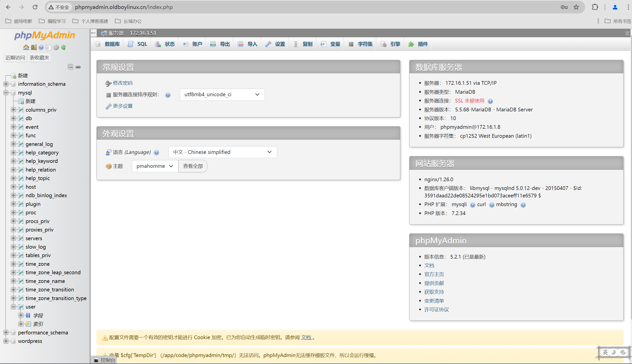Click the Chrome address bar URL
Screen dimensions: 632x364
(x=124, y=7)
